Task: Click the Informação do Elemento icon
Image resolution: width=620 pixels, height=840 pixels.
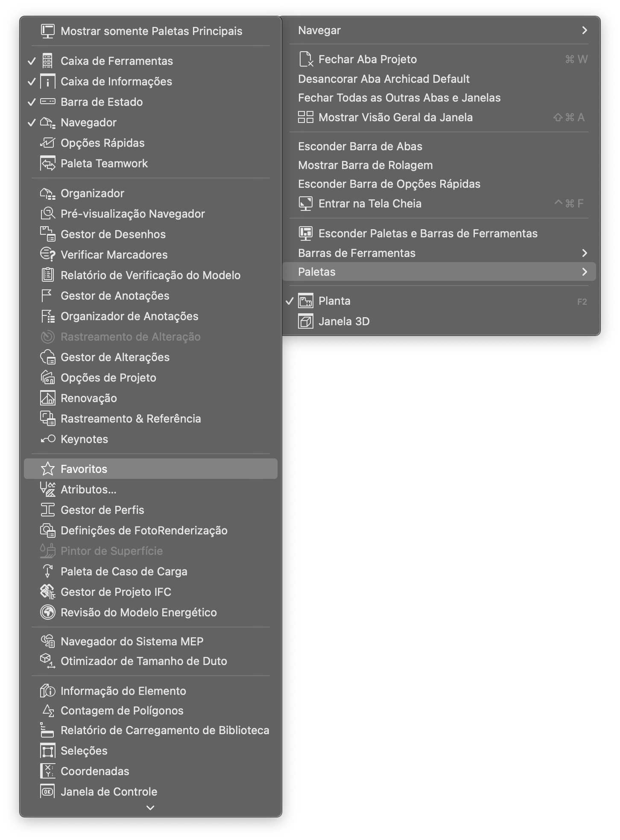Action: (47, 691)
